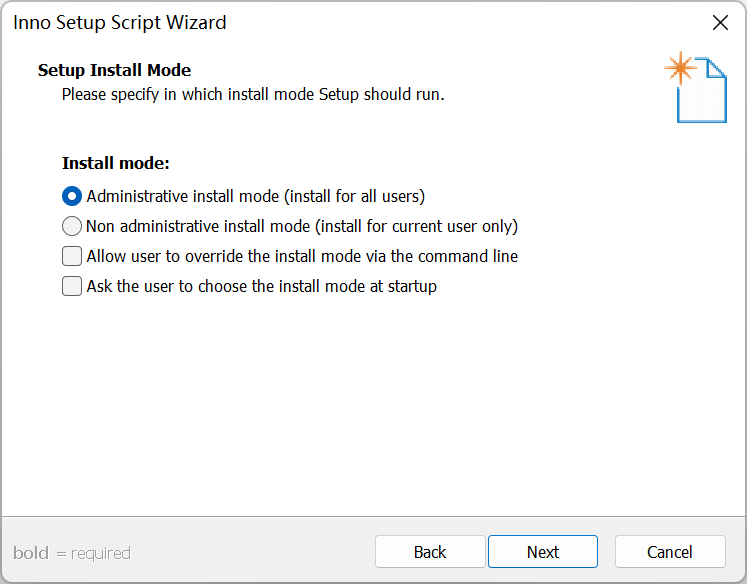
Task: Click the "Please specify in which install mode" description
Action: coord(253,94)
